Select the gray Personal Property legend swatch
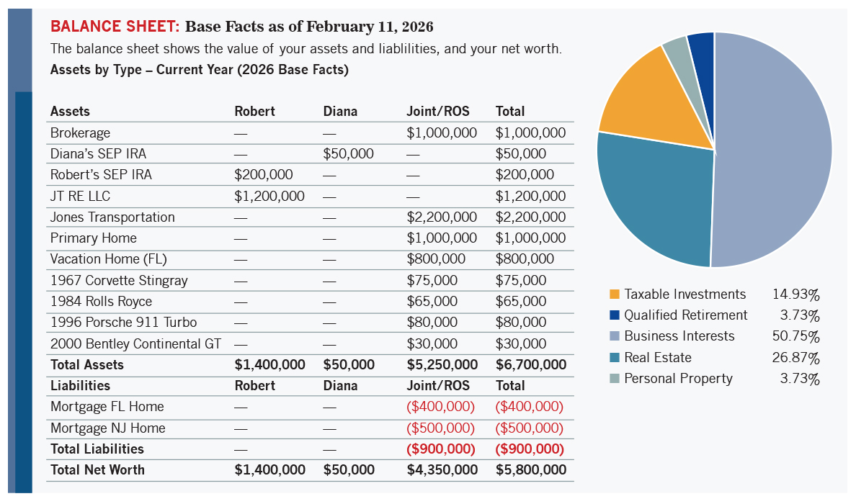Viewport: 856px width, 504px height. 615,378
